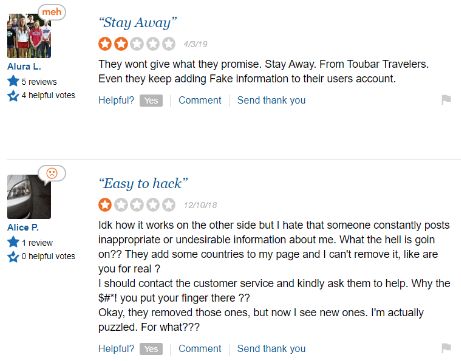Open the "Stay Away" review title
The image size is (461, 361).
[x=138, y=23]
